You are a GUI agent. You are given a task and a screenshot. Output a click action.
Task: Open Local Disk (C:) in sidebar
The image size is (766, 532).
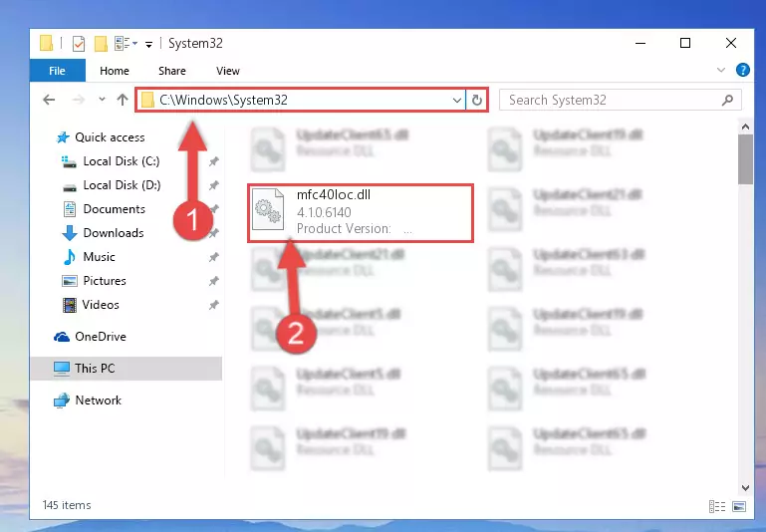coord(122,161)
